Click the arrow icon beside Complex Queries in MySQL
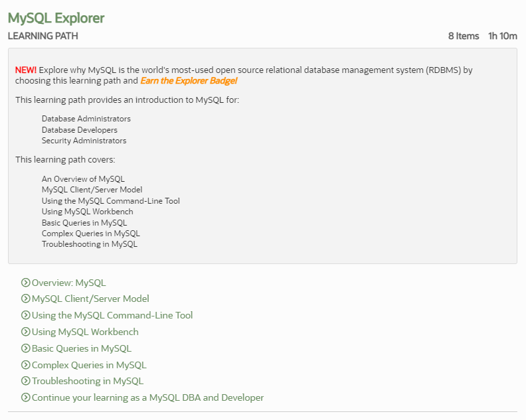The width and height of the screenshot is (526, 420). point(25,365)
